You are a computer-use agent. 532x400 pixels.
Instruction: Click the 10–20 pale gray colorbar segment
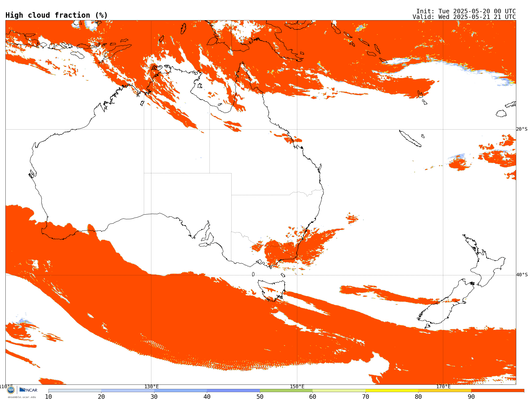coord(75,391)
